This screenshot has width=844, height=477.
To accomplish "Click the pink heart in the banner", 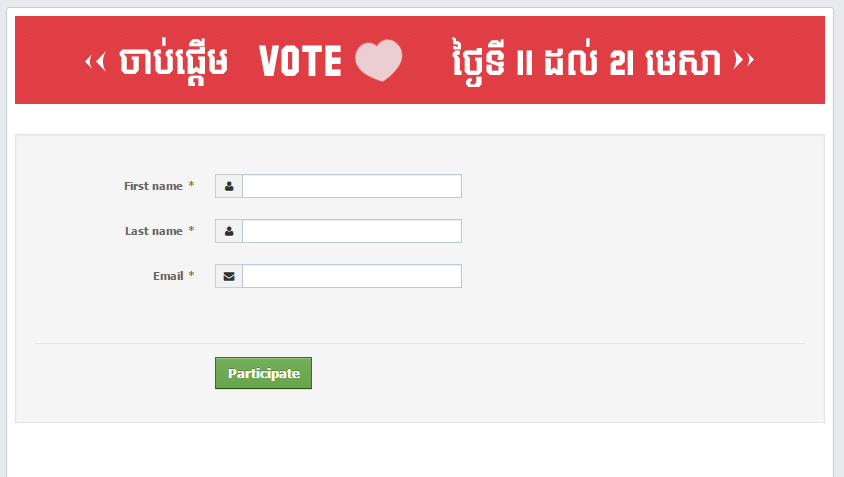I will [379, 61].
